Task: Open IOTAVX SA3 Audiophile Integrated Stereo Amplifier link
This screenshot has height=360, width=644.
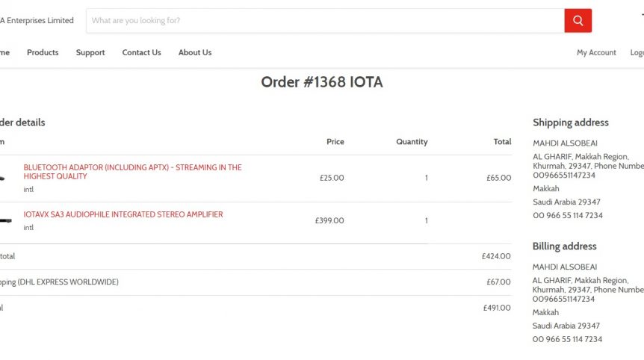Action: [x=123, y=214]
